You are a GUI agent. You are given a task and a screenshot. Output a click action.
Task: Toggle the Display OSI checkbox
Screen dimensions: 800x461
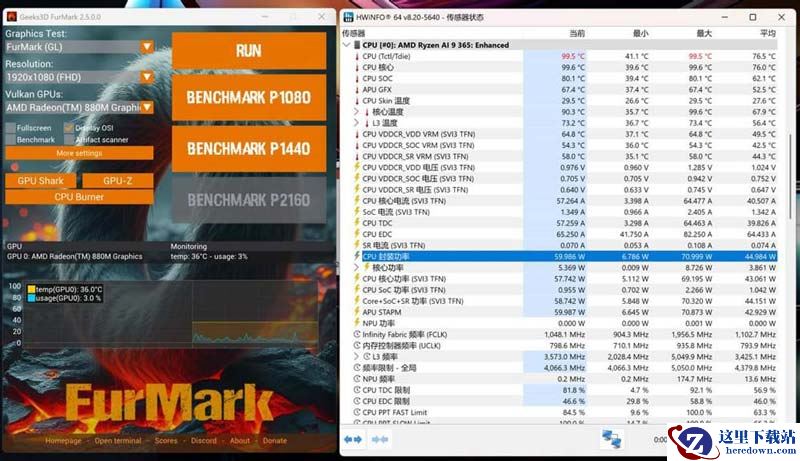(69, 127)
